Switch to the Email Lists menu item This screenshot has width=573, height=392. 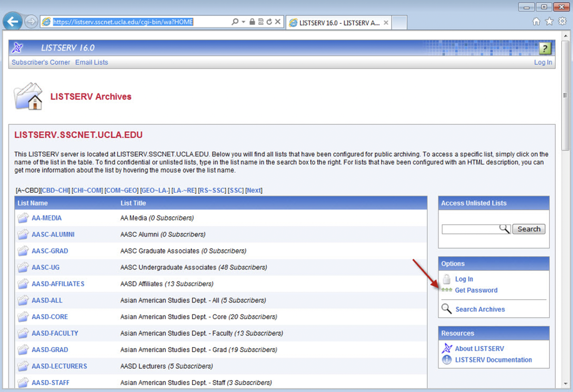91,62
